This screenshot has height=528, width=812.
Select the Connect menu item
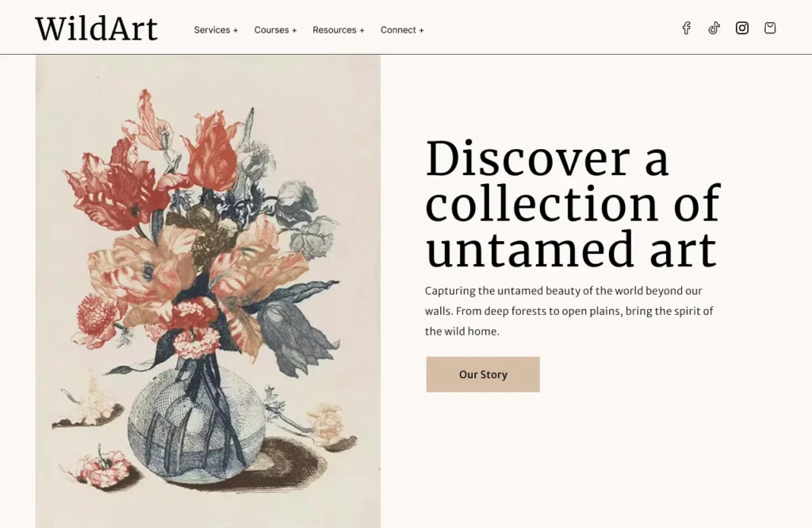click(x=398, y=30)
